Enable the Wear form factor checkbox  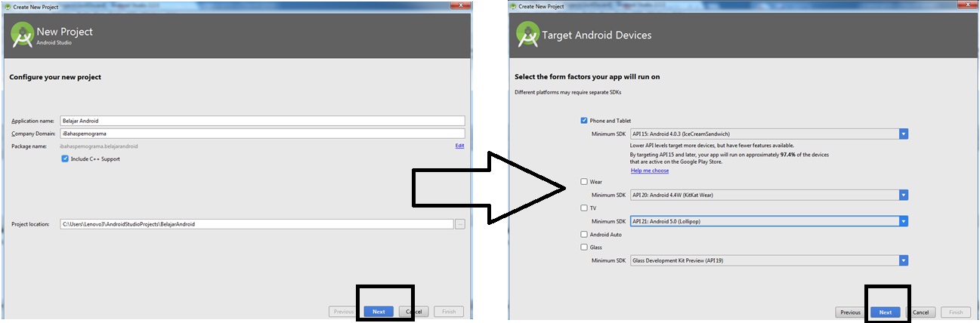(x=584, y=182)
